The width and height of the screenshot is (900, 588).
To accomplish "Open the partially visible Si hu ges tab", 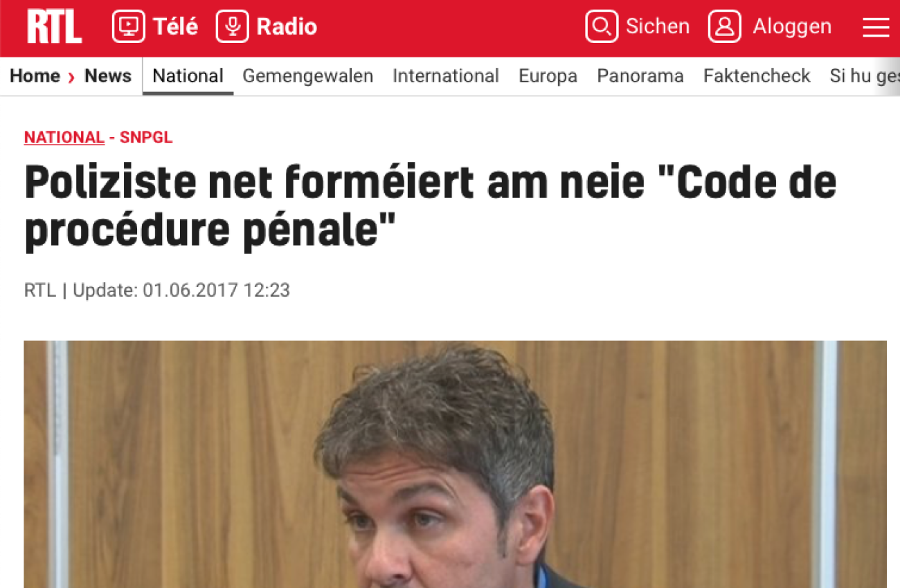I will tap(865, 76).
